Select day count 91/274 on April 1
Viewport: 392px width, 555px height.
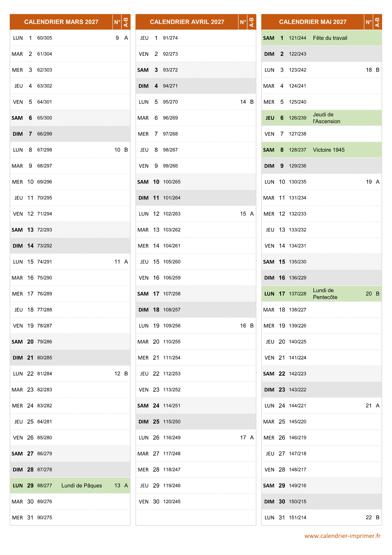[170, 38]
